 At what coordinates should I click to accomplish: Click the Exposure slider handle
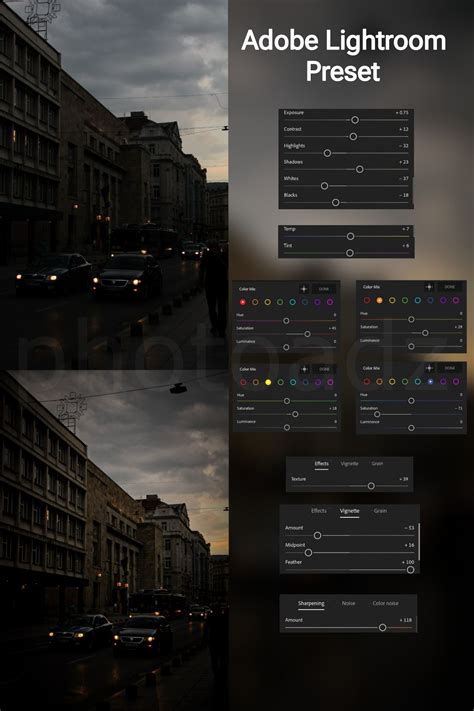355,120
